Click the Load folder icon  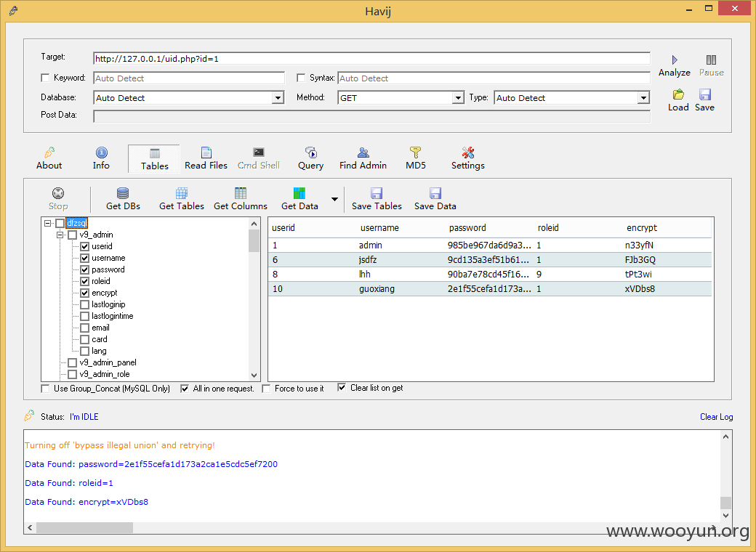click(x=678, y=94)
